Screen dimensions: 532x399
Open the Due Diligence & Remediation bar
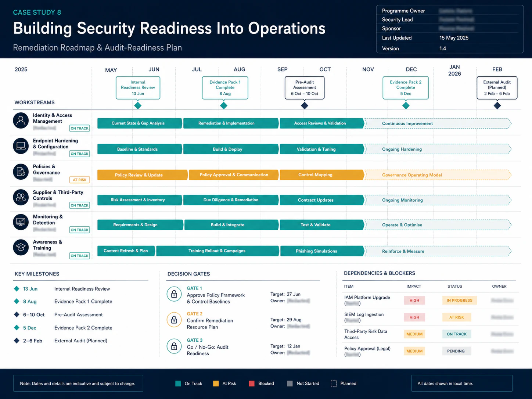tap(231, 200)
